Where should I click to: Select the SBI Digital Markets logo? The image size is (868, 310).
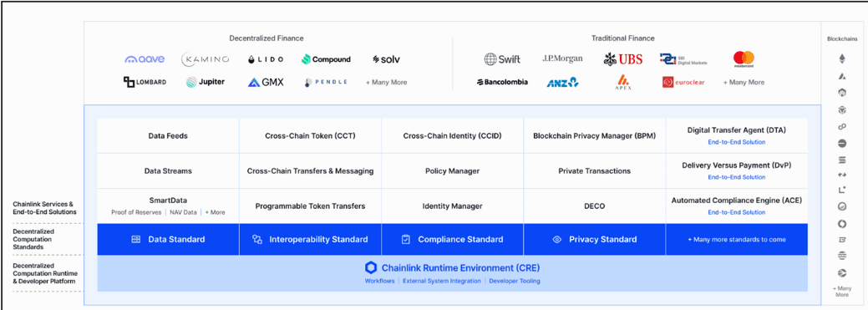[683, 59]
